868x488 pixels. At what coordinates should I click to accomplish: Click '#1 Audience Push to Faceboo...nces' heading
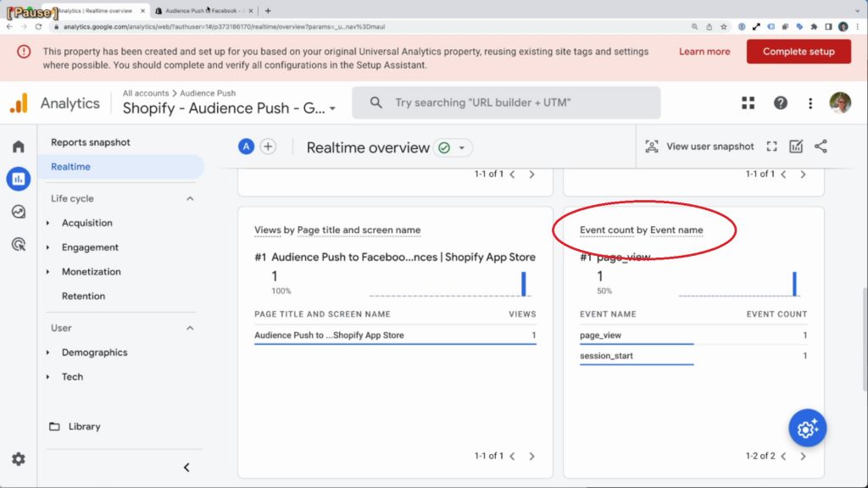pos(395,258)
